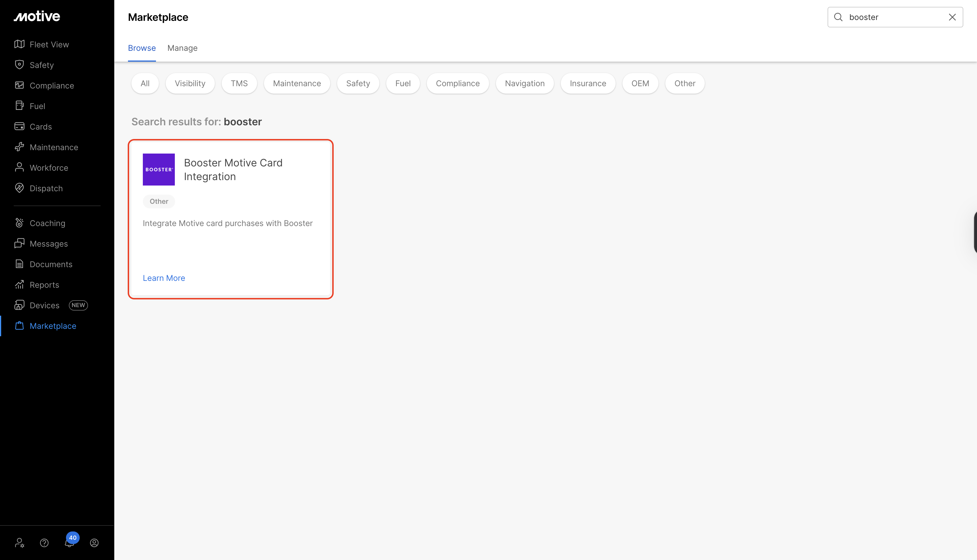The height and width of the screenshot is (560, 977).
Task: Click the Reports chart icon
Action: (x=19, y=285)
